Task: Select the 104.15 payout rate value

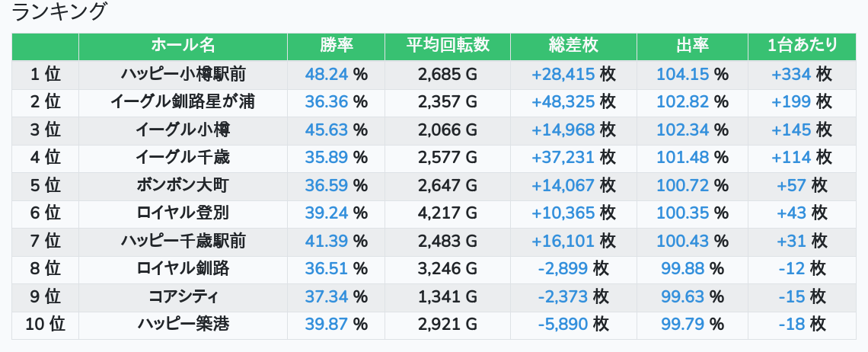Action: 682,74
